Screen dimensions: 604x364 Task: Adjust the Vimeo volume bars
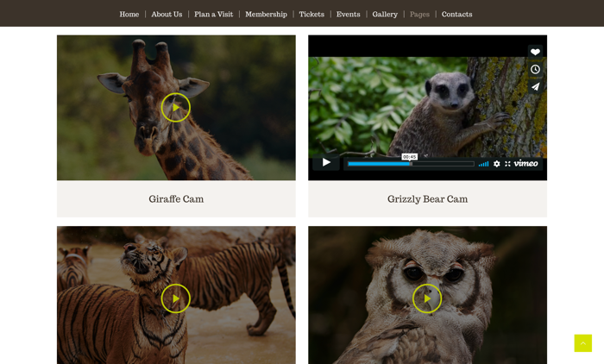483,164
